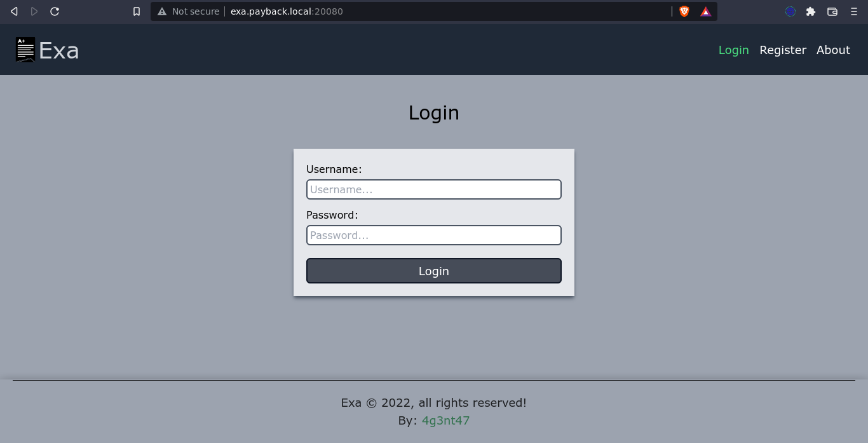Reload the current page
868x443 pixels.
pyautogui.click(x=55, y=11)
